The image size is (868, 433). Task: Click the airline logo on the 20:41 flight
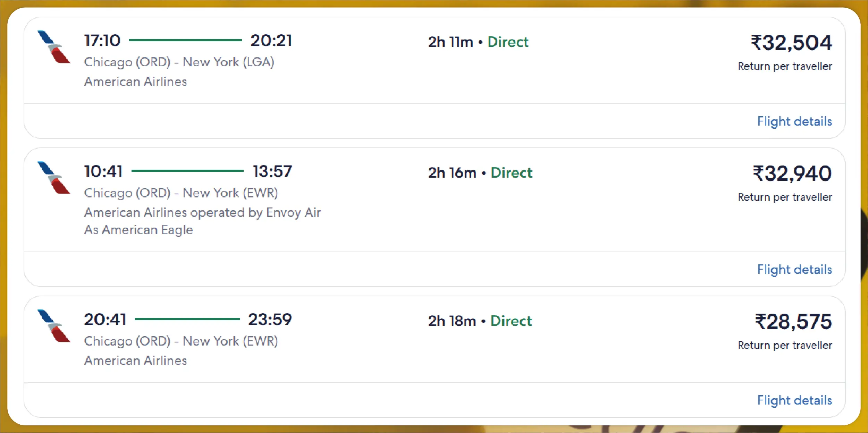pyautogui.click(x=54, y=326)
